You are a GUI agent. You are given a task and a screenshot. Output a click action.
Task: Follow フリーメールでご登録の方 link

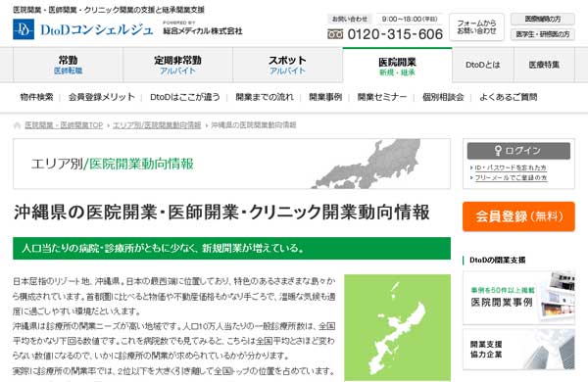(511, 177)
